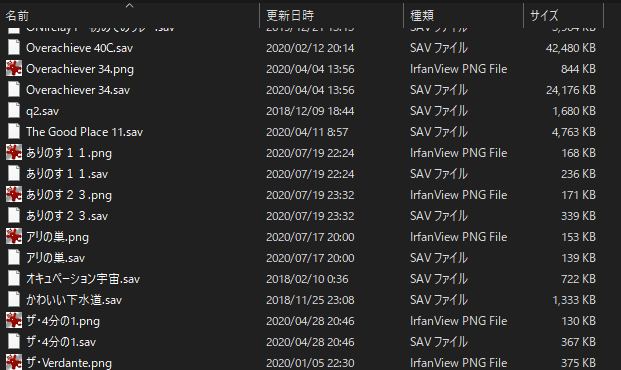The height and width of the screenshot is (370, 621).
Task: Select file icon of ザ・4分の1.sav
Action: click(14, 341)
